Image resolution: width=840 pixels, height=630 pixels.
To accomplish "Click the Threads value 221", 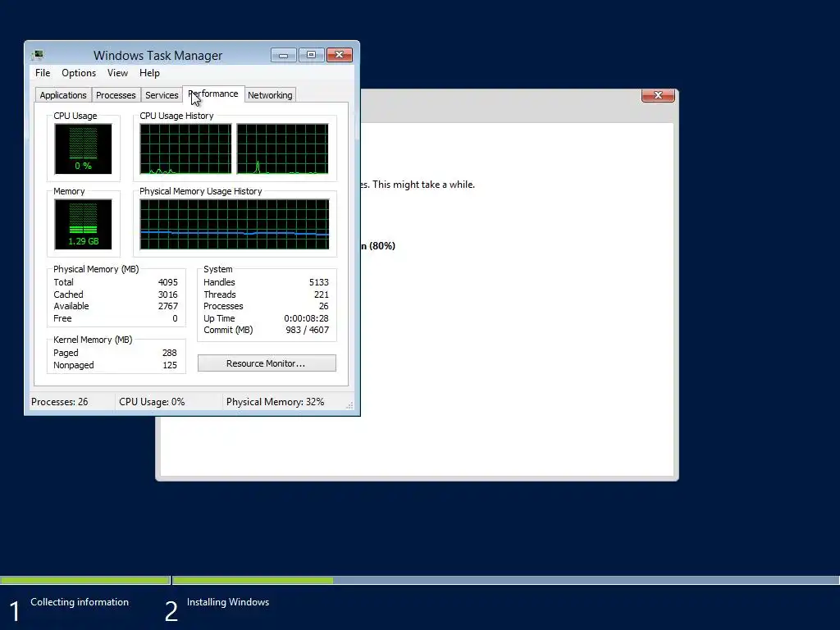I will (x=322, y=294).
